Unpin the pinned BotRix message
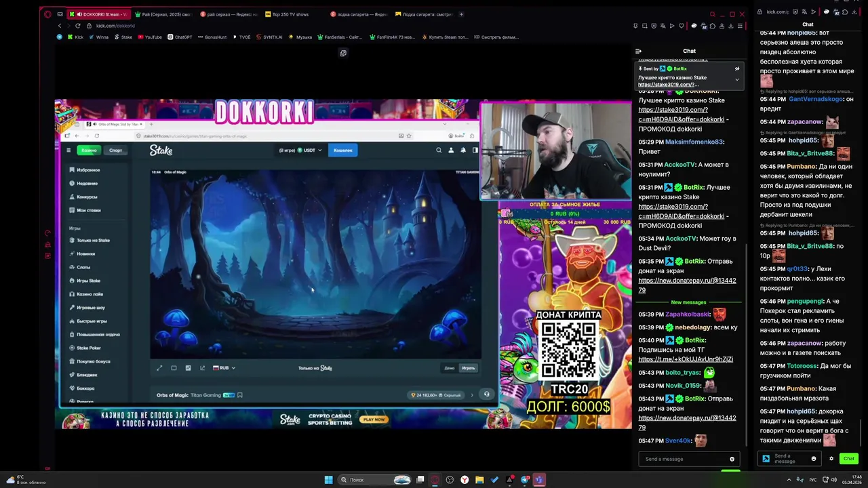This screenshot has height=488, width=868. (737, 68)
